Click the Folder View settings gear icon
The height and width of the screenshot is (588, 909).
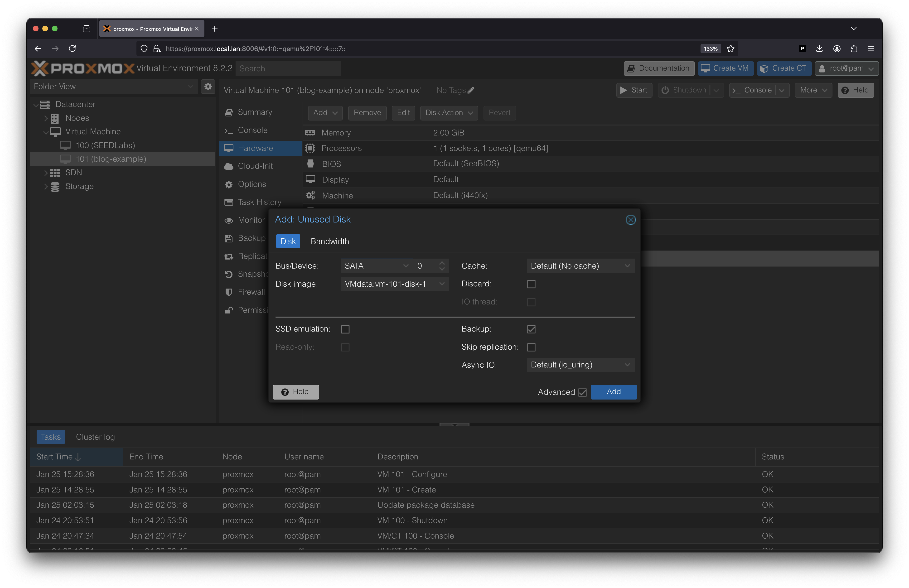click(208, 86)
